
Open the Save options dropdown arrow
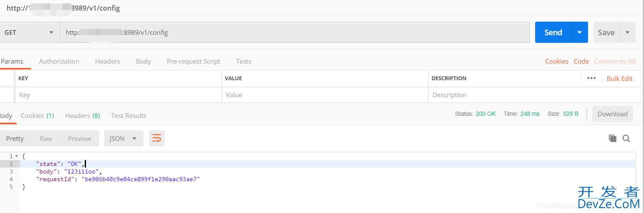pyautogui.click(x=627, y=32)
